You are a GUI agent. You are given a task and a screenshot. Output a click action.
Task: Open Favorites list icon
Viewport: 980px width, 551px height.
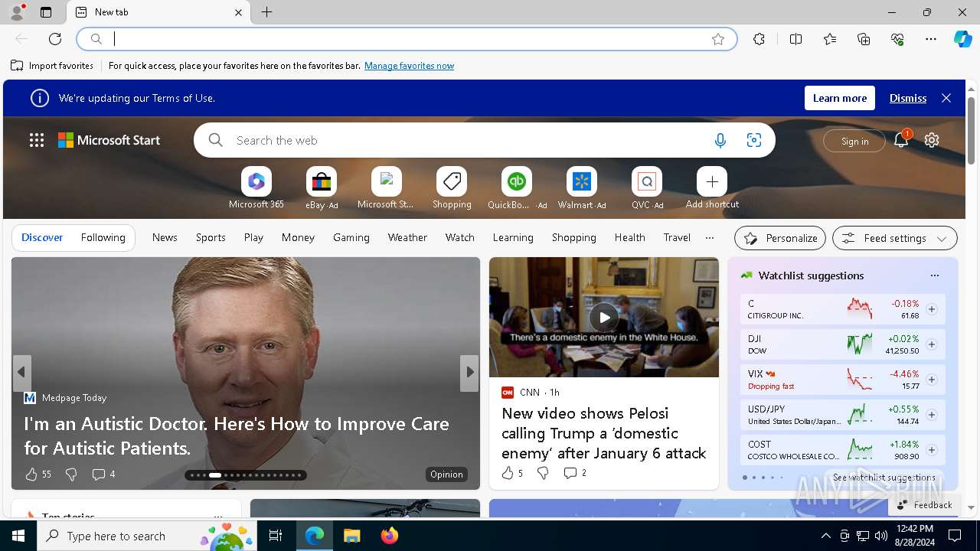830,39
